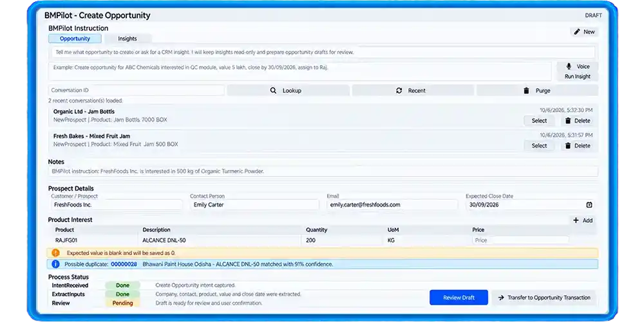The height and width of the screenshot is (322, 644).
Task: Click the plus icon beside Add
Action: coord(576,220)
